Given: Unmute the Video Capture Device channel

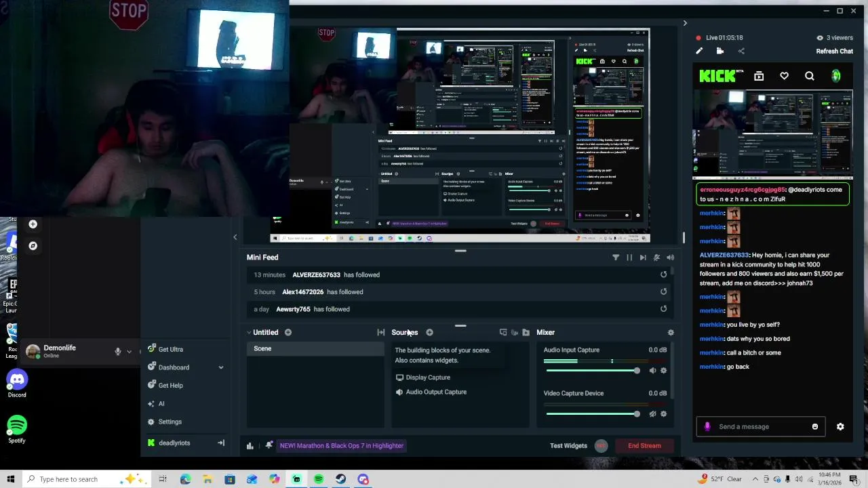Looking at the screenshot, I should (652, 414).
